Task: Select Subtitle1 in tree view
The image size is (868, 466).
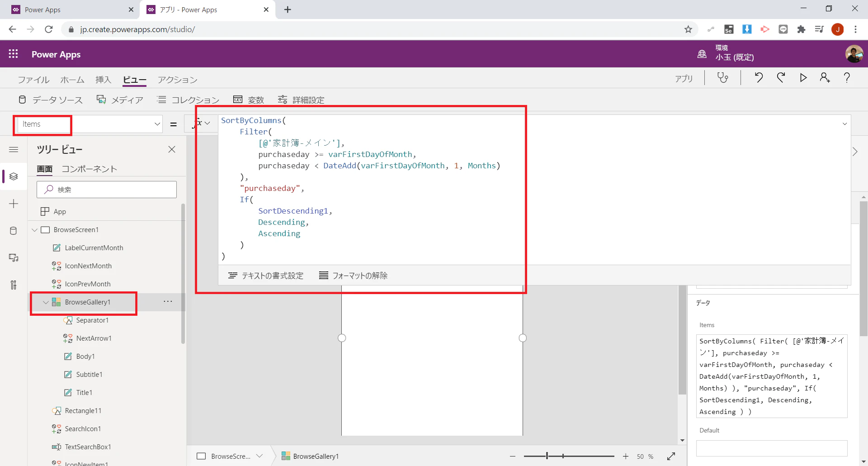Action: click(x=89, y=375)
